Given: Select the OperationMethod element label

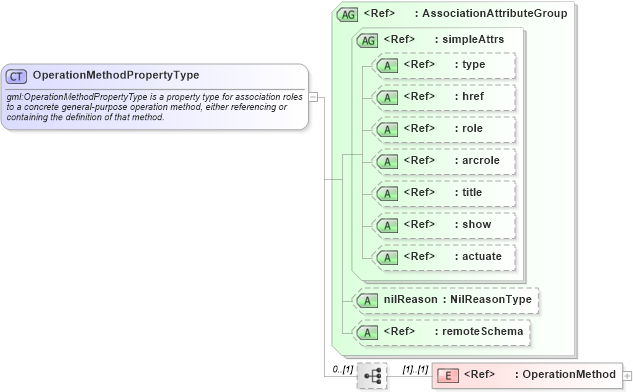Looking at the screenshot, I should point(569,374).
